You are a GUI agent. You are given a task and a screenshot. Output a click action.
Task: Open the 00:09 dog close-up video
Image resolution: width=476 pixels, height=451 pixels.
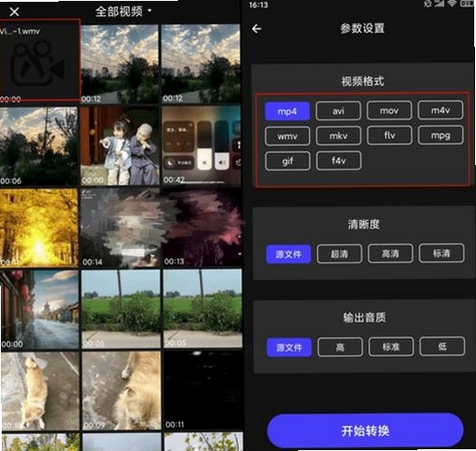(121, 391)
